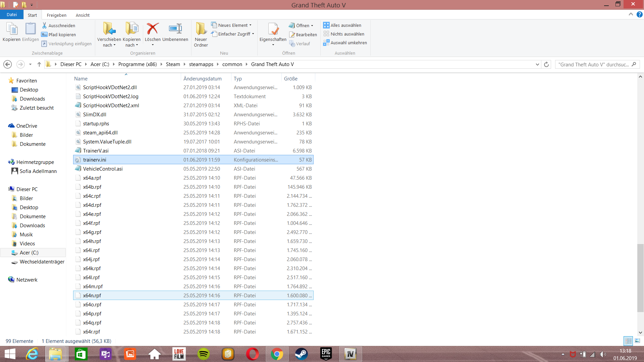Switch to details view toggle
644x362 pixels.
coord(628,341)
